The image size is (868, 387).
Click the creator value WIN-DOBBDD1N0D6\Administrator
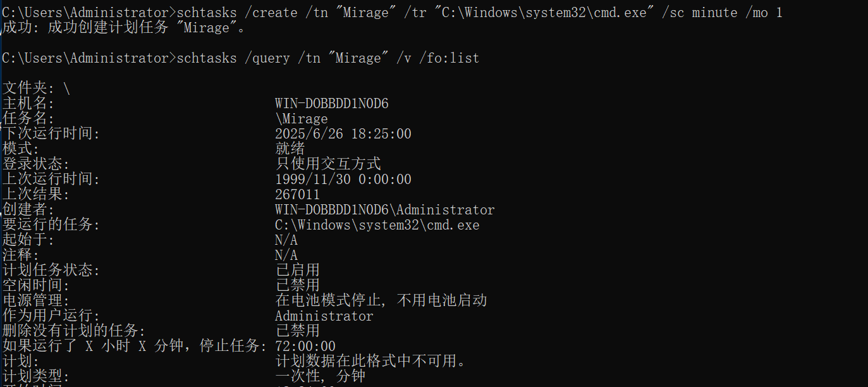(384, 210)
